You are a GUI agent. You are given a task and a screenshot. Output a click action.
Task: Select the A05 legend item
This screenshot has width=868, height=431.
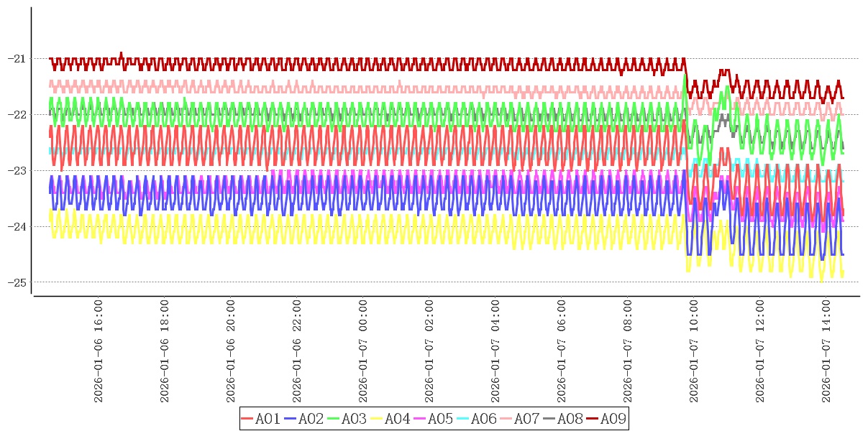(x=434, y=419)
